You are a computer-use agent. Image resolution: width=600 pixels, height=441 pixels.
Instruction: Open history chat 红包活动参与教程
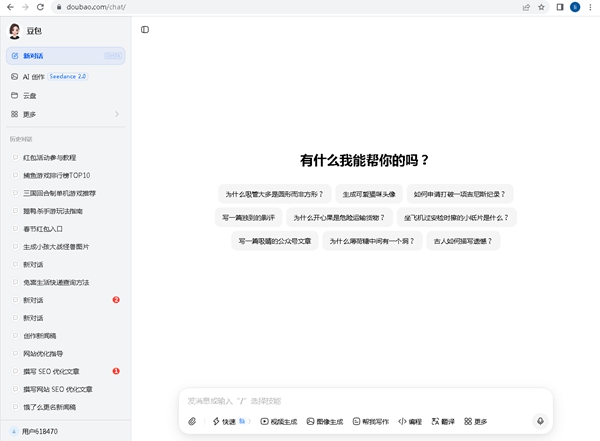pyautogui.click(x=58, y=158)
